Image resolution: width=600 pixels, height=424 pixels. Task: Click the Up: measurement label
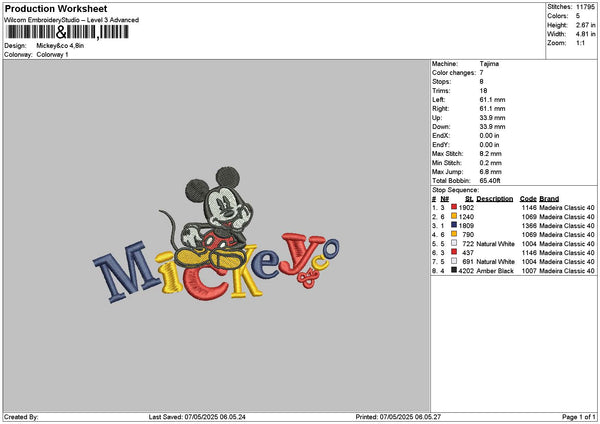pyautogui.click(x=437, y=118)
